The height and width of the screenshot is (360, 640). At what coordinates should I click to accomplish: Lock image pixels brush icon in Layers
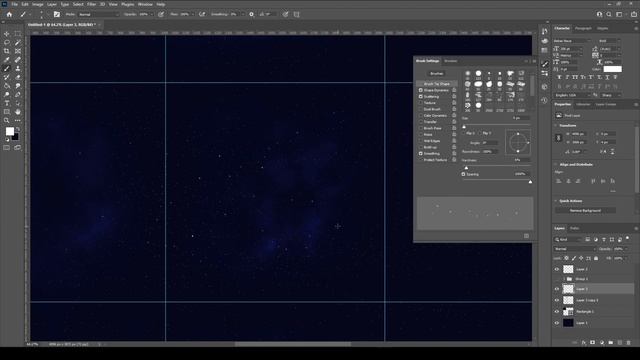(x=574, y=258)
